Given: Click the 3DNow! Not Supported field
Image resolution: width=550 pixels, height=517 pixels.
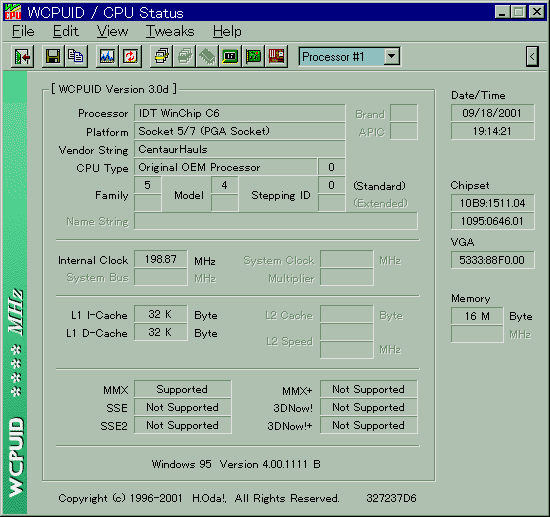Looking at the screenshot, I should 369,407.
